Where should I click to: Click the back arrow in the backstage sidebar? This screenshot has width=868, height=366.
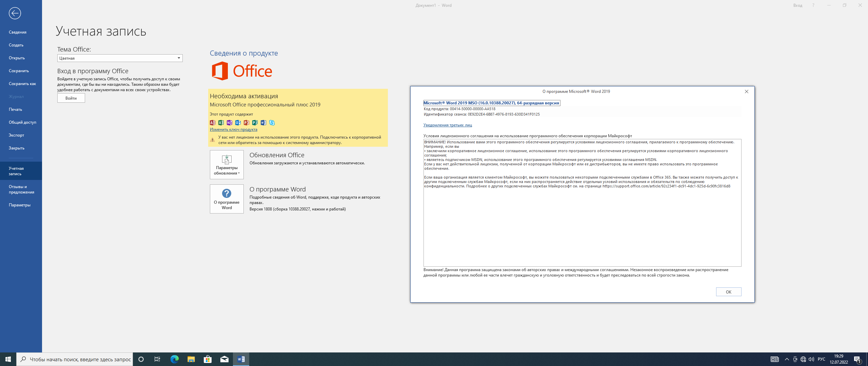(15, 13)
